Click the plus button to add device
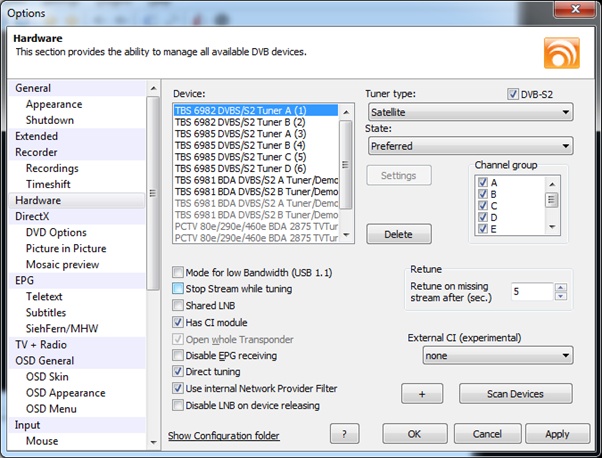Viewport: 602px width, 458px height. (422, 394)
